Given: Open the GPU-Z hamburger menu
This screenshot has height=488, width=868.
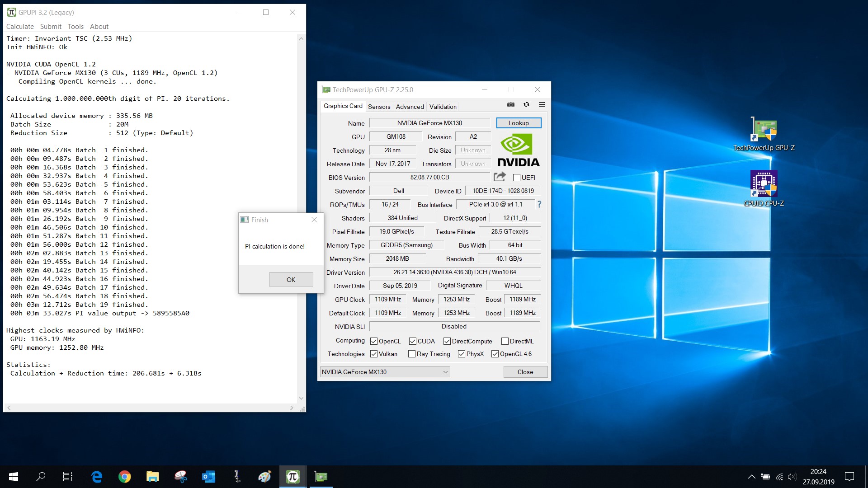Looking at the screenshot, I should point(542,105).
